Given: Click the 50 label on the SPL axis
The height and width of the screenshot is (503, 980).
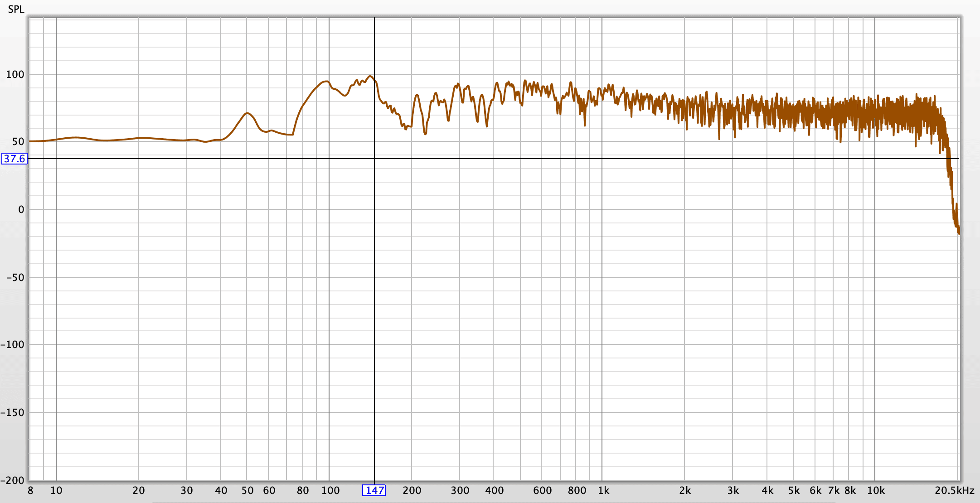Looking at the screenshot, I should tap(18, 142).
